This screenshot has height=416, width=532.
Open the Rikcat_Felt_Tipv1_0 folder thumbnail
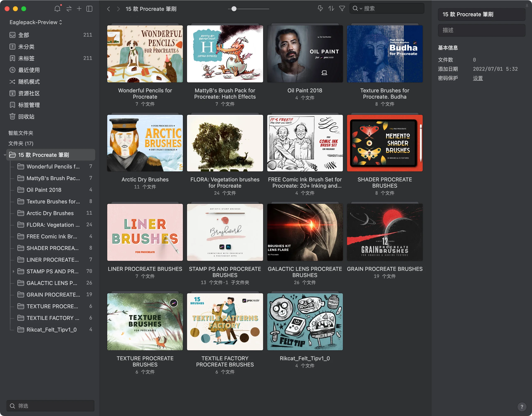tap(305, 322)
